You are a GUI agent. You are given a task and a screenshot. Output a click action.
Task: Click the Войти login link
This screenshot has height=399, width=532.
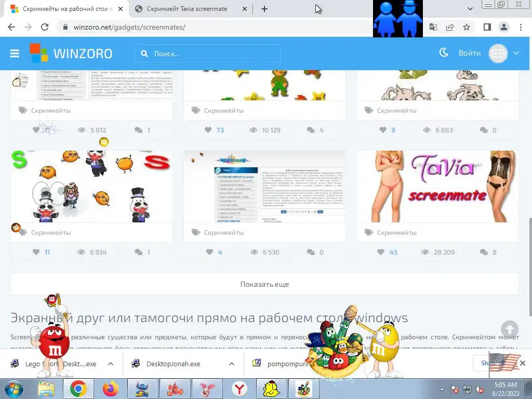(x=470, y=53)
